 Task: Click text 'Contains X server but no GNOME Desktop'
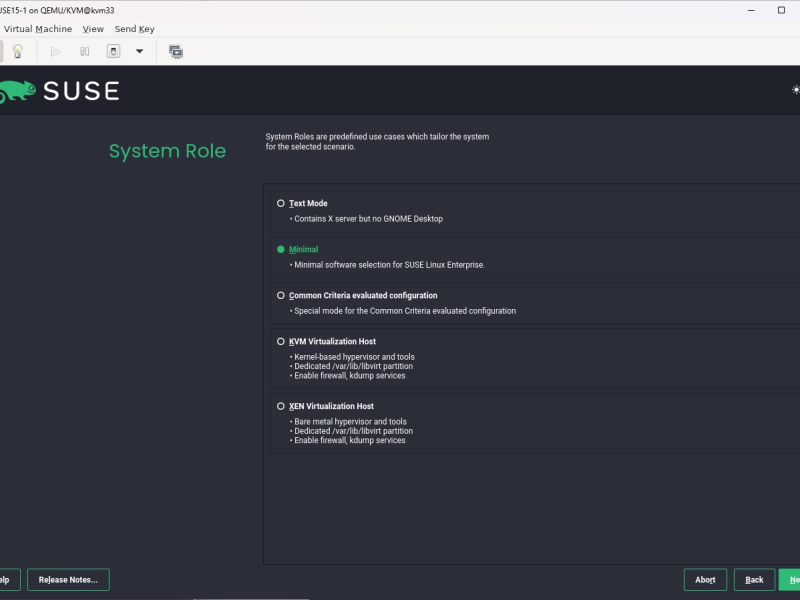(368, 219)
